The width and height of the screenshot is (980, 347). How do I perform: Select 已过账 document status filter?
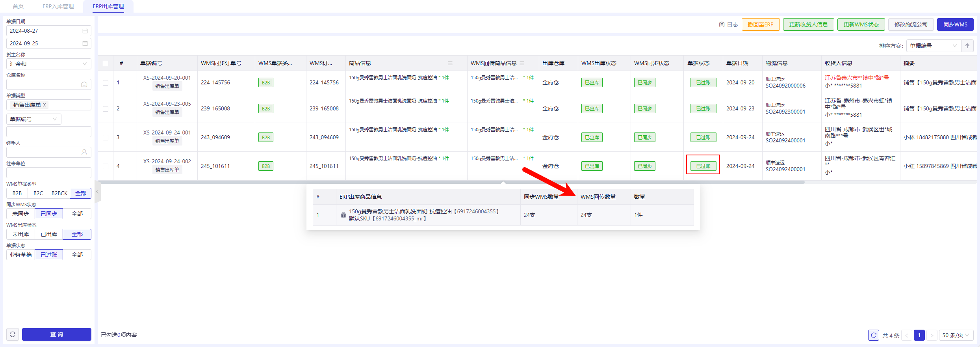pos(49,255)
